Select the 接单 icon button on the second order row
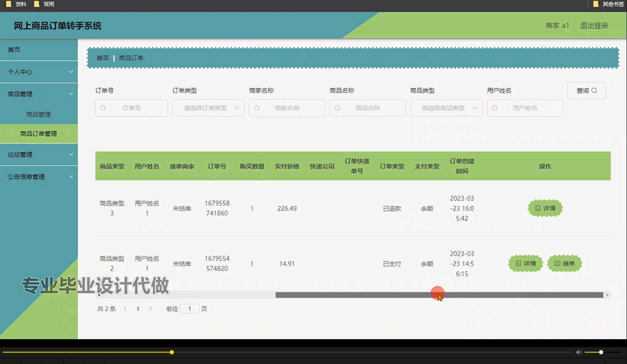Screen dimensions: 627x364 (565, 263)
